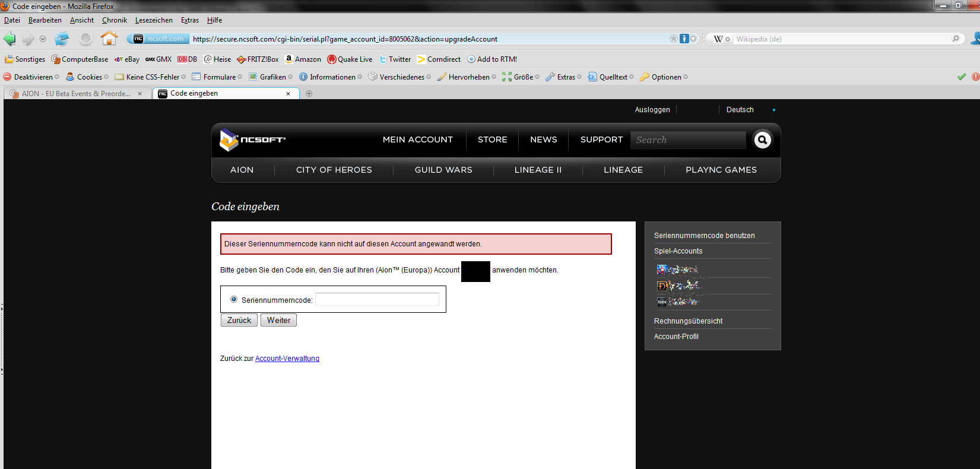The height and width of the screenshot is (469, 980).
Task: Click the ncsoft.com site identity badge
Action: [x=158, y=39]
